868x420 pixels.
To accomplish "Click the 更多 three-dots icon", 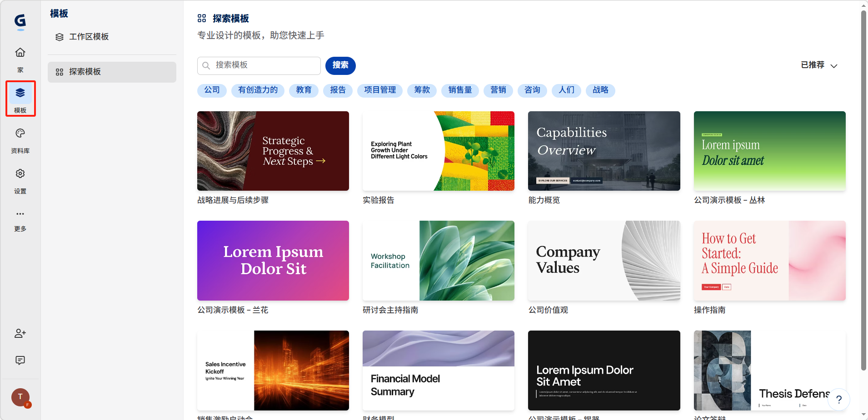I will (20, 214).
